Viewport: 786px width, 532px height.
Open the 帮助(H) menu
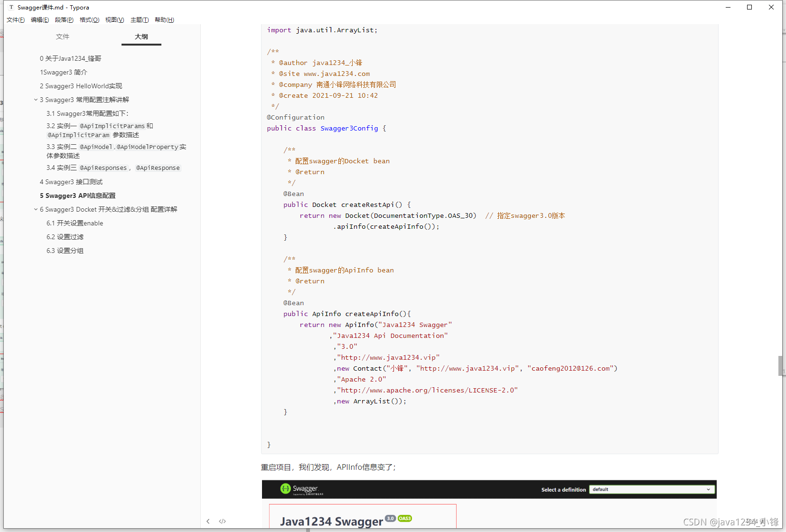164,20
